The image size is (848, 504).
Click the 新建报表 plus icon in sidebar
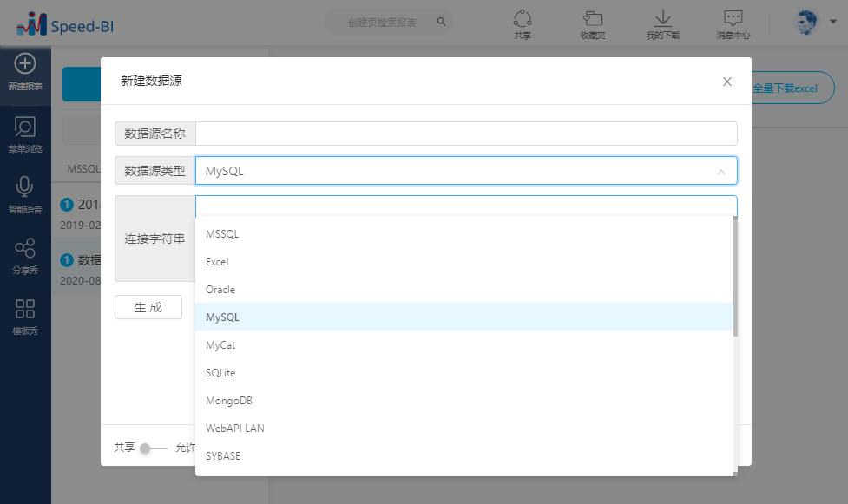point(25,63)
